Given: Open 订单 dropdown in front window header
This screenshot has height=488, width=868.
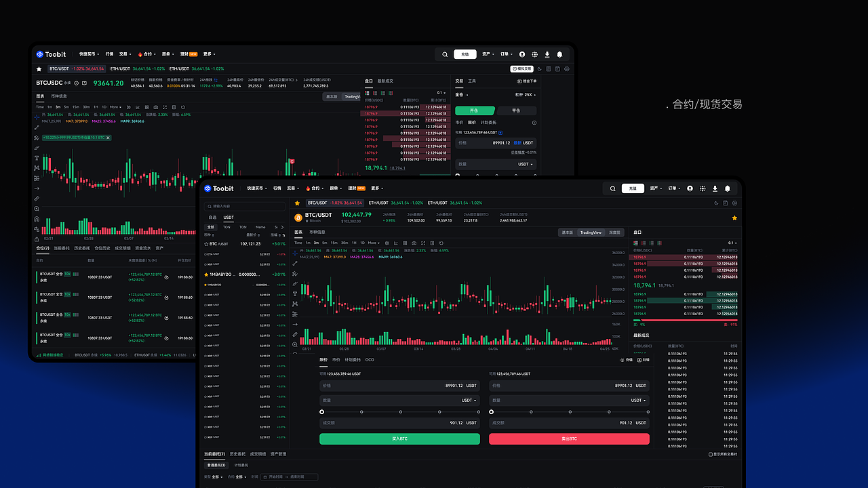Looking at the screenshot, I should (675, 188).
